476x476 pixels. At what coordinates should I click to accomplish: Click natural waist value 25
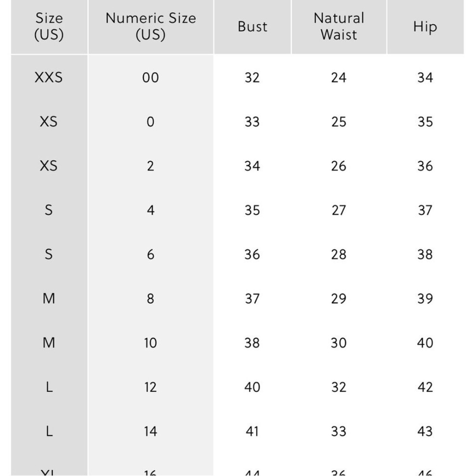pyautogui.click(x=339, y=122)
